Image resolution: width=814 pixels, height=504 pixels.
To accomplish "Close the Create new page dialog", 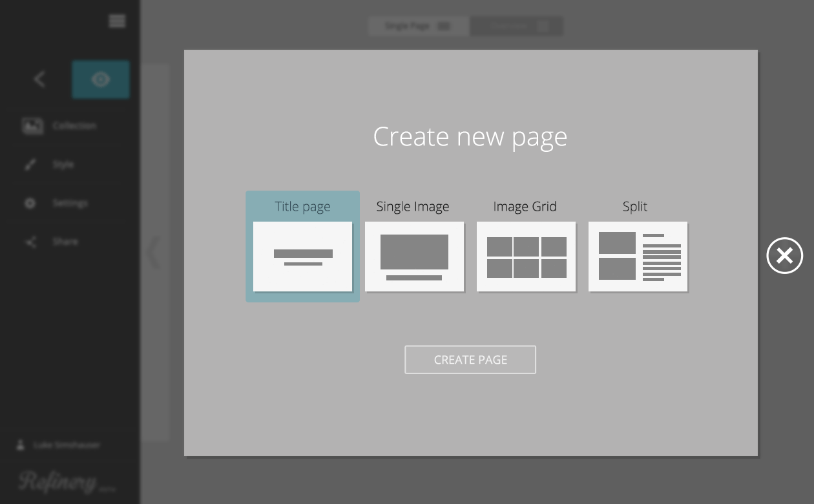I will (x=784, y=256).
